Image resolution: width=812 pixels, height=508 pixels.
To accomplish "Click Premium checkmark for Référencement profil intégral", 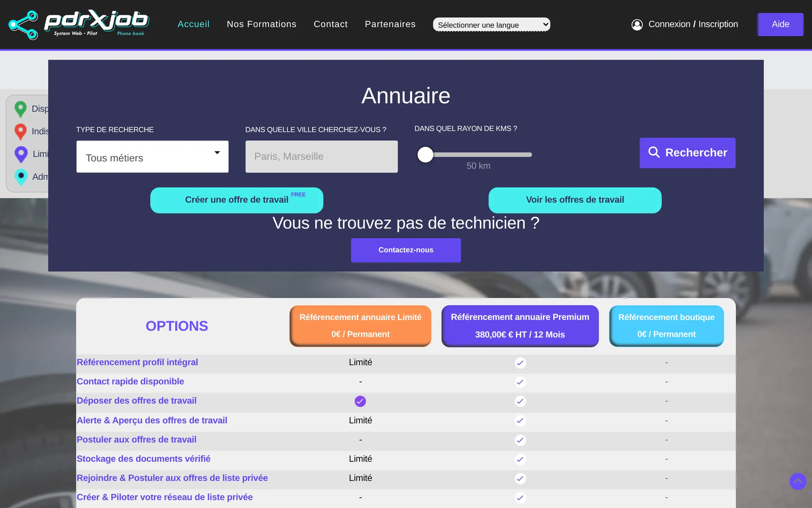I will coord(520,363).
